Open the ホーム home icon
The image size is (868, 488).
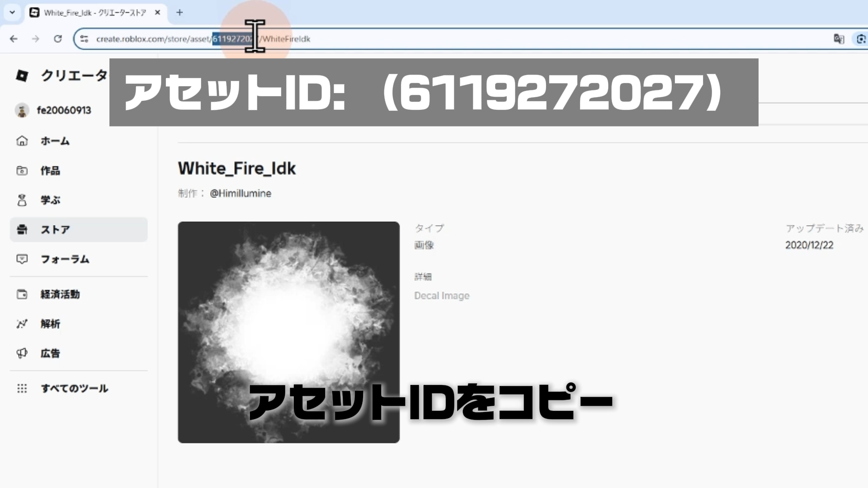[x=22, y=141]
